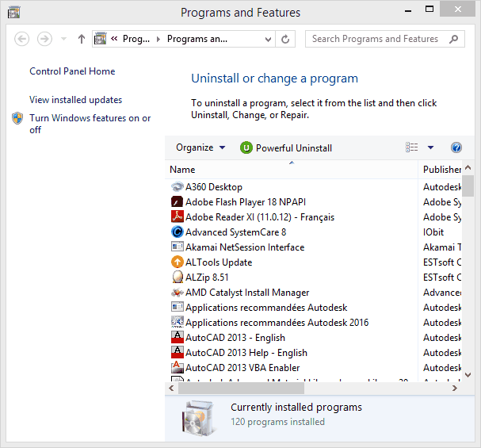Click the ALTools Update icon
Screen dimensions: 481x448
[x=178, y=262]
